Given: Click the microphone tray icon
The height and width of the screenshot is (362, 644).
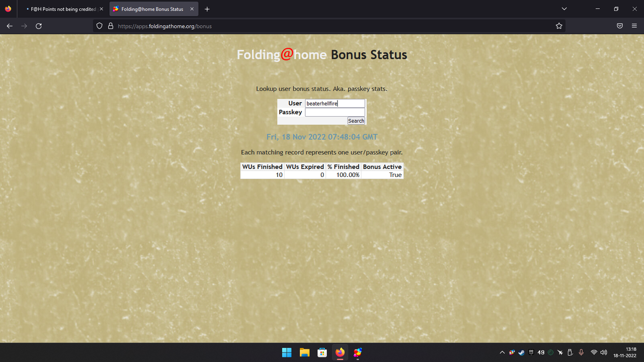Looking at the screenshot, I should pyautogui.click(x=581, y=352).
